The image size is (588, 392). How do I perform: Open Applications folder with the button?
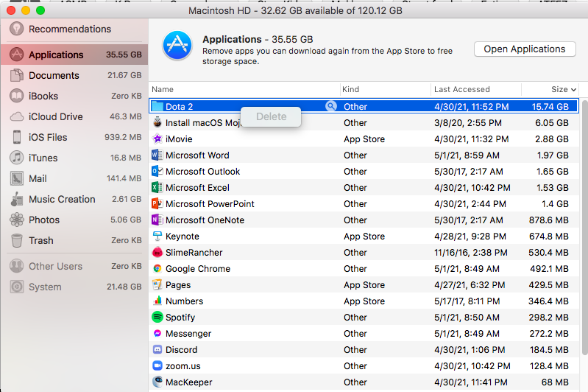coord(525,49)
